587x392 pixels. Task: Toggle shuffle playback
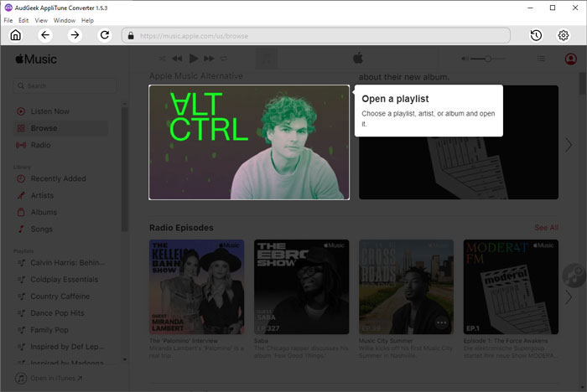[x=162, y=59]
